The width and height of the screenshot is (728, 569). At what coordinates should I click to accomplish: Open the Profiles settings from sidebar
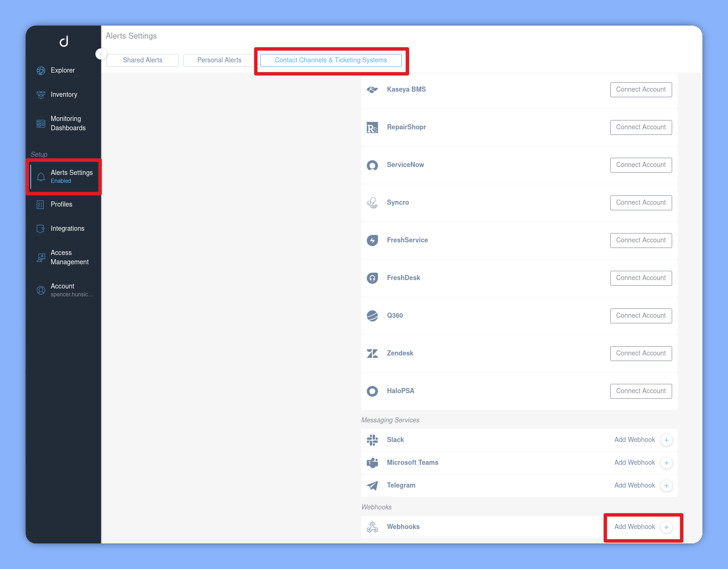[x=61, y=204]
